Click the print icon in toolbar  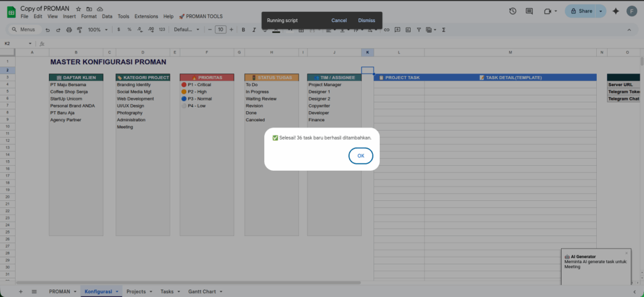coord(68,30)
